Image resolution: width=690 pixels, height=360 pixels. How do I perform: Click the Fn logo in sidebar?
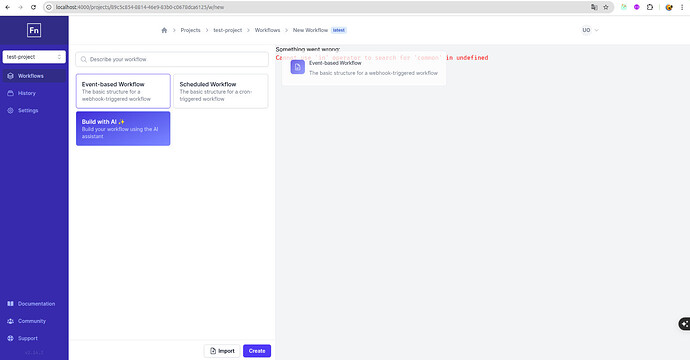pos(34,30)
